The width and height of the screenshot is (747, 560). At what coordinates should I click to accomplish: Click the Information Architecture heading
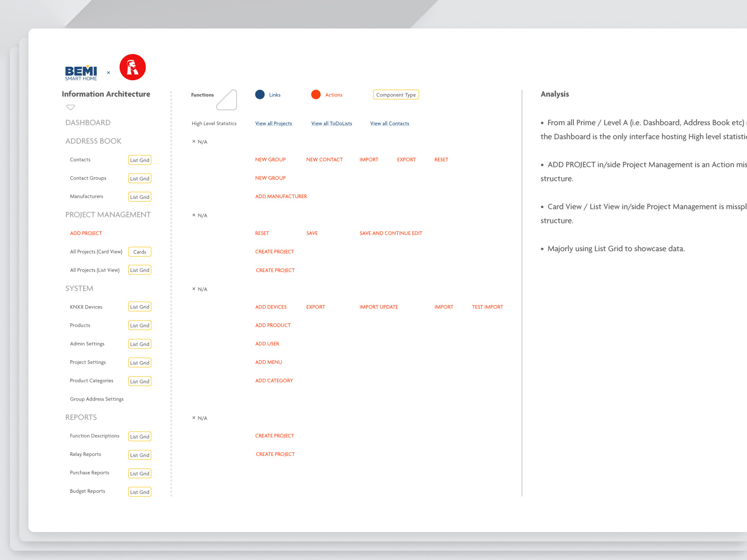(106, 94)
